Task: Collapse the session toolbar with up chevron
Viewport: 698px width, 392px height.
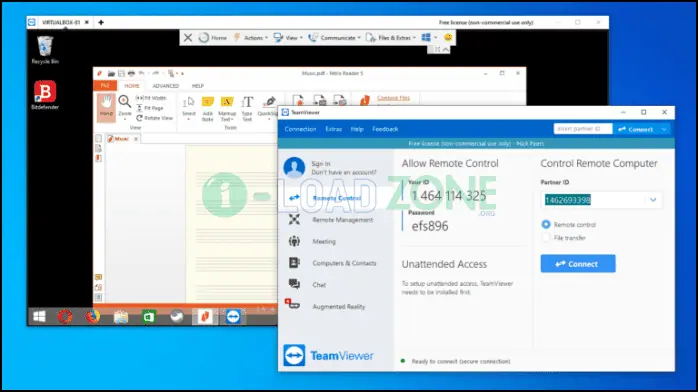Action: tap(446, 49)
